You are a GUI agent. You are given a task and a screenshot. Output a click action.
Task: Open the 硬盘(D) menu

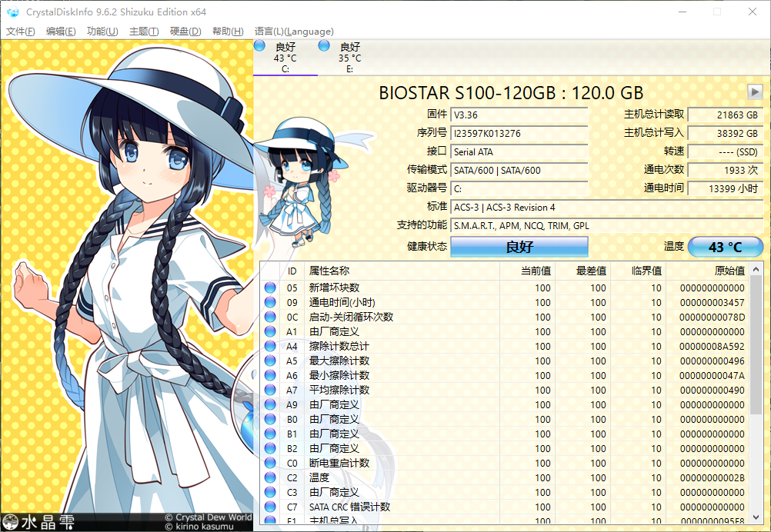[185, 32]
